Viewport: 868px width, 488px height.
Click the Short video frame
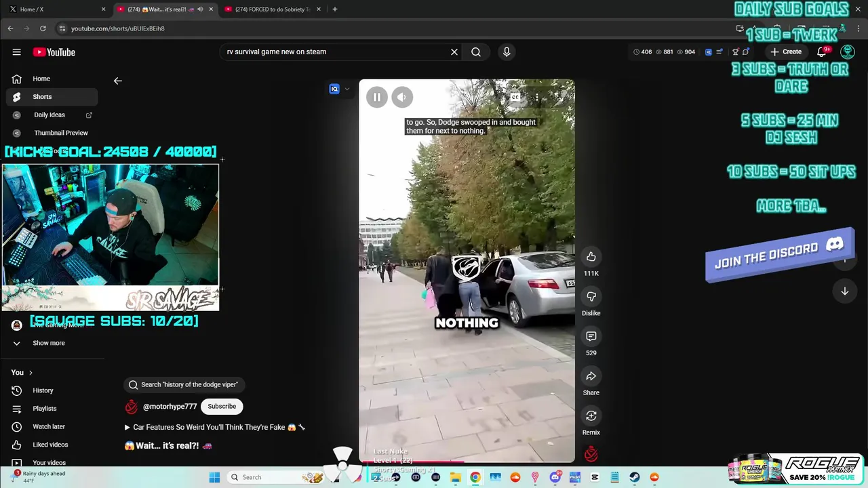[x=467, y=271]
